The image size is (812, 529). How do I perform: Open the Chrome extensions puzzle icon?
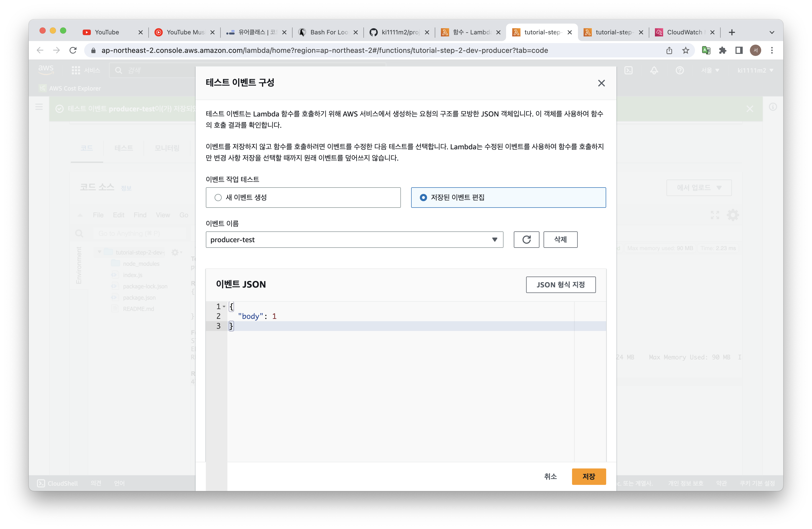pyautogui.click(x=722, y=51)
